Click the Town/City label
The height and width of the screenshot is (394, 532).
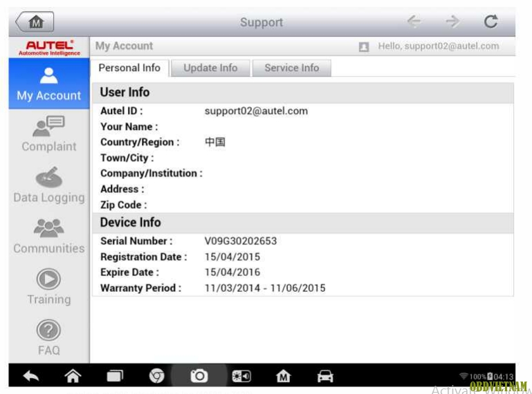(x=127, y=158)
